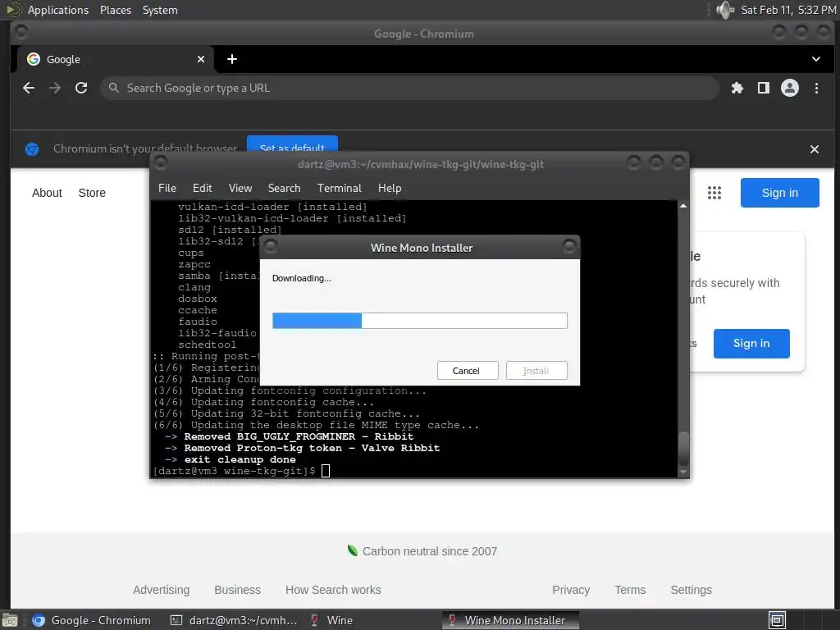
Task: Open the Google apps grid
Action: coord(714,193)
